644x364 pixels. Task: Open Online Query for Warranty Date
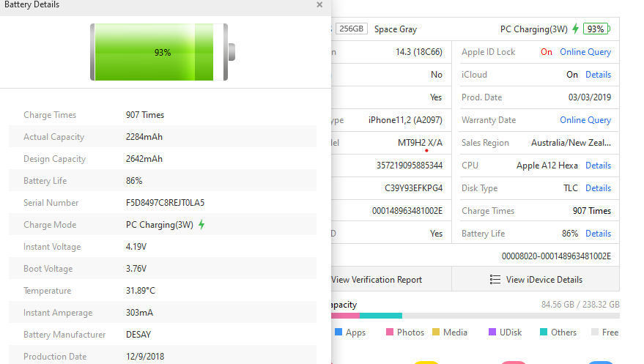(x=585, y=120)
